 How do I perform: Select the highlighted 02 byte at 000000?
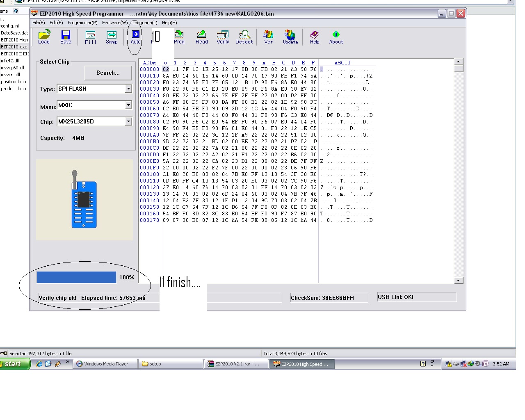click(166, 69)
